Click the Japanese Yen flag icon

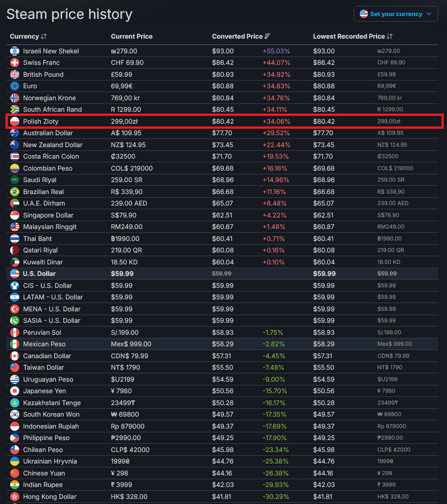(x=14, y=391)
